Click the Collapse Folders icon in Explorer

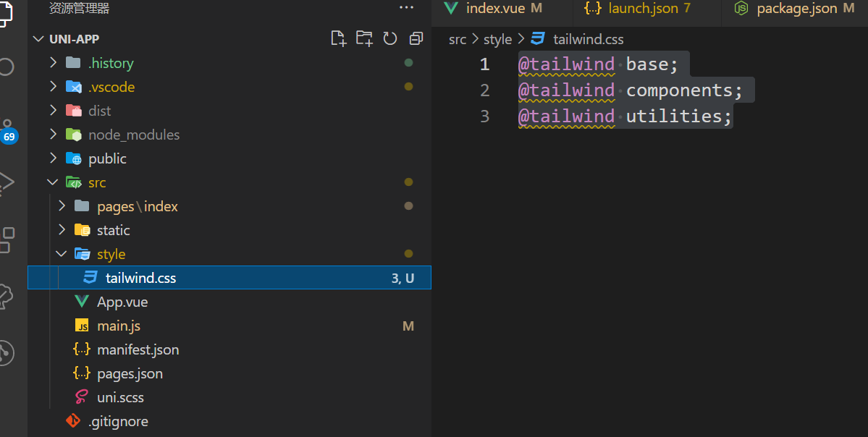point(416,38)
